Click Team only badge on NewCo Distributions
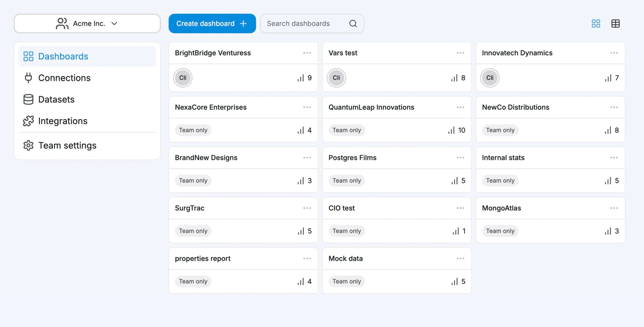The width and height of the screenshot is (644, 327). tap(500, 130)
